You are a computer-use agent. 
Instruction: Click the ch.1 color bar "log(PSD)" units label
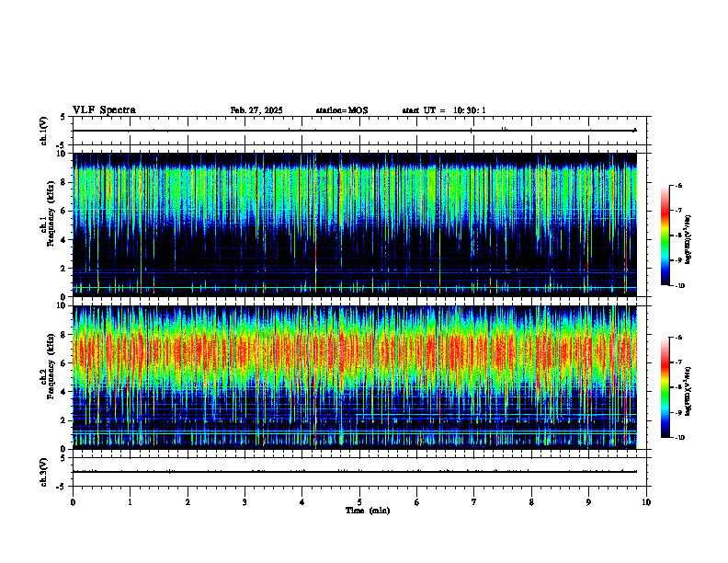688,240
